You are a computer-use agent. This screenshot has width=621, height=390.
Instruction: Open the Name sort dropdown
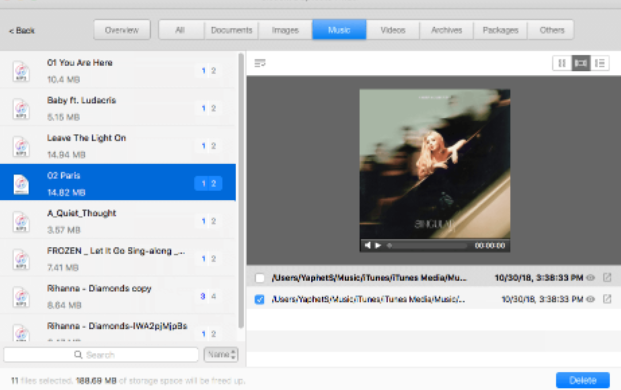pos(221,354)
